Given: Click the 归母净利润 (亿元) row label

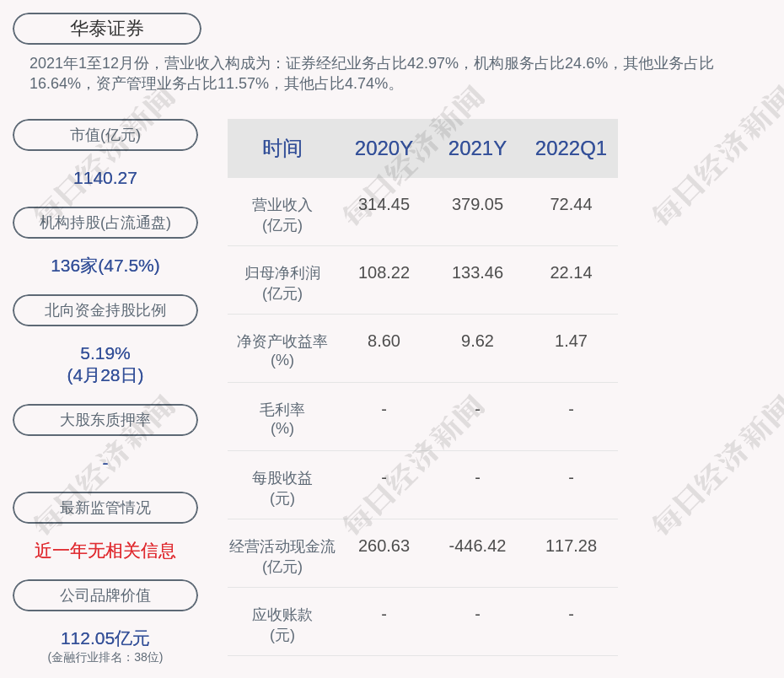Looking at the screenshot, I should [x=282, y=283].
